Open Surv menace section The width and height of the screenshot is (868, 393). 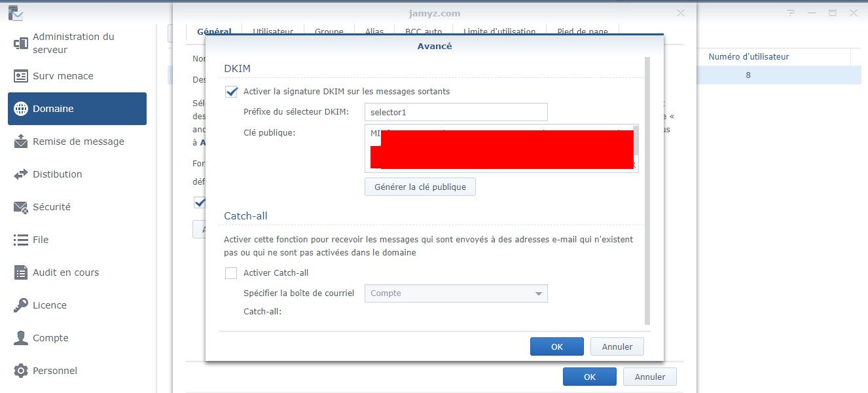click(77, 76)
